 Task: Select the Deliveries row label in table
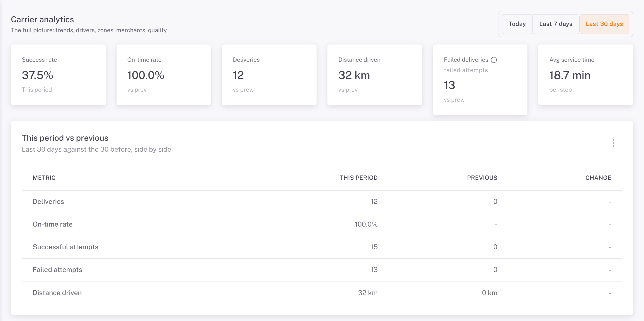(48, 201)
